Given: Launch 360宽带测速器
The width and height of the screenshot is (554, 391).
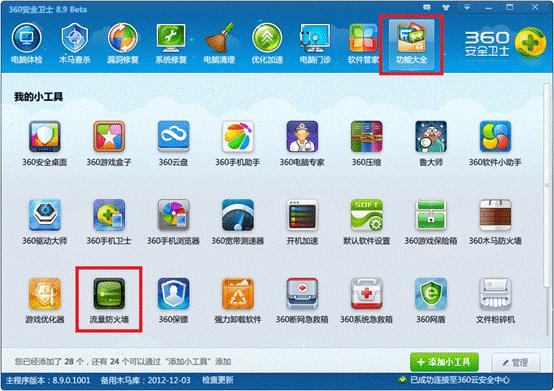Looking at the screenshot, I should point(237,222).
